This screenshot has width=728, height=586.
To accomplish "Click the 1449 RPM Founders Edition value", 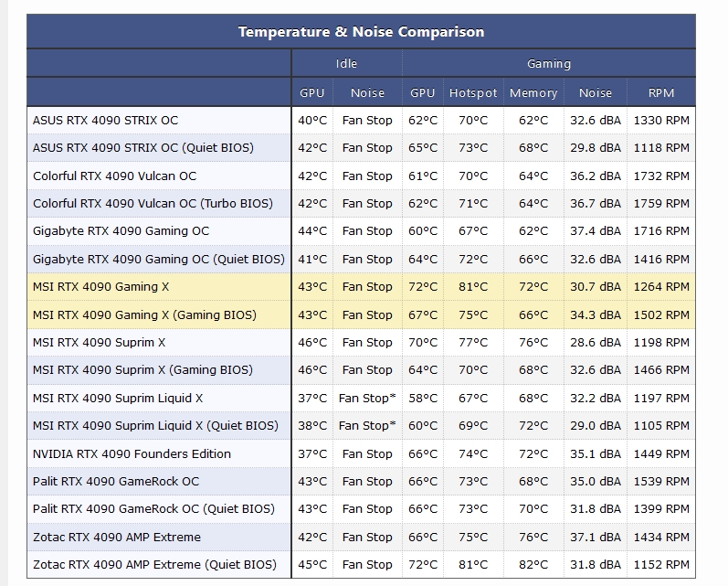I will pyautogui.click(x=661, y=453).
